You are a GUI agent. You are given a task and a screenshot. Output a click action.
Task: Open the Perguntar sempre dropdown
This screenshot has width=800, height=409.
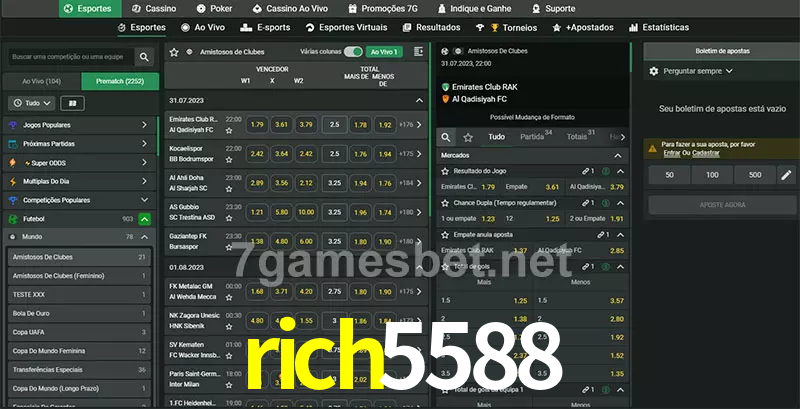[697, 71]
